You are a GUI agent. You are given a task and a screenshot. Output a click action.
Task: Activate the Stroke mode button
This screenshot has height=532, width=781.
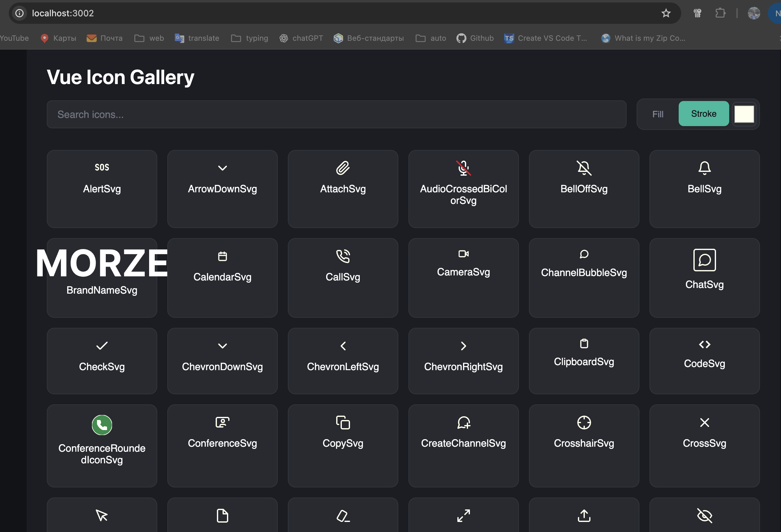703,114
